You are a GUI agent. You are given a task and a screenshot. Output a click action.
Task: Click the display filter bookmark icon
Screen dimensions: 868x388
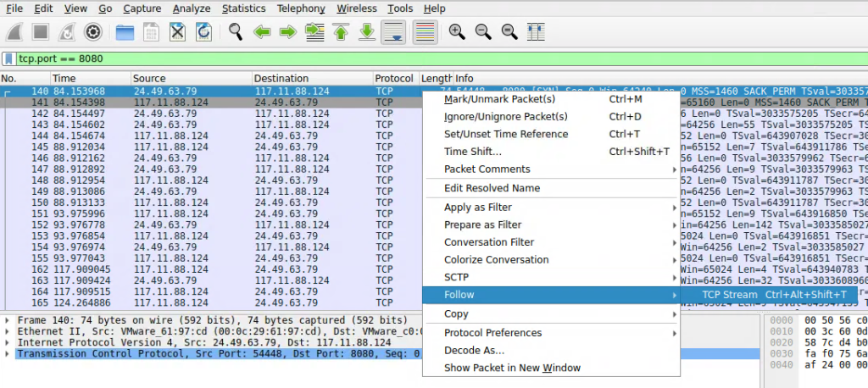8,59
